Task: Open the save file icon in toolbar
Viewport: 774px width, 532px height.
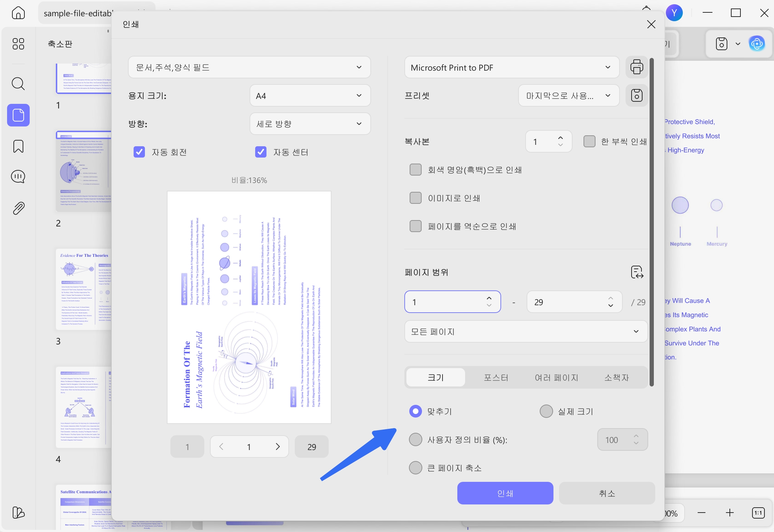Action: [721, 44]
